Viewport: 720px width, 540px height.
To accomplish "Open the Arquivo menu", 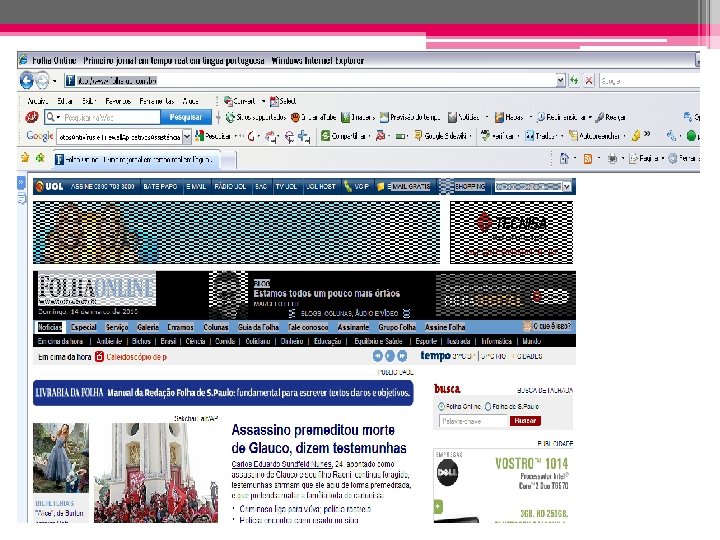I will 38,101.
